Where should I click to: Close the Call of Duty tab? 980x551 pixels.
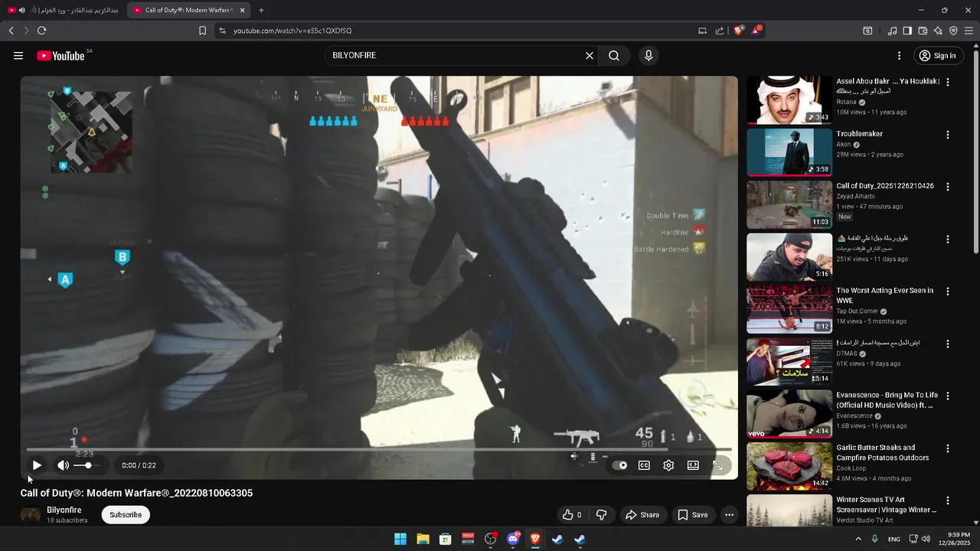[x=243, y=10]
